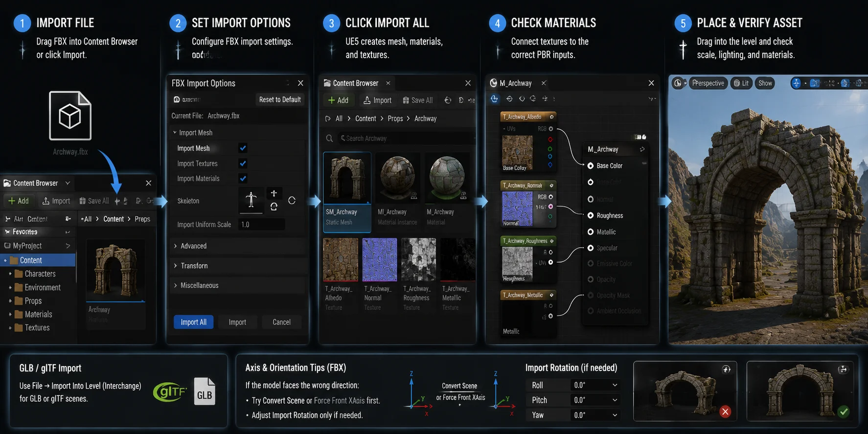Click the Search Archway field

(405, 138)
